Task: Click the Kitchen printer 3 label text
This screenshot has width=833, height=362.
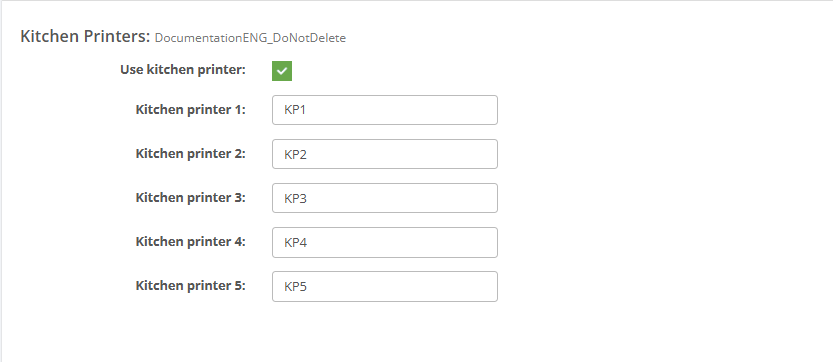Action: [x=191, y=198]
